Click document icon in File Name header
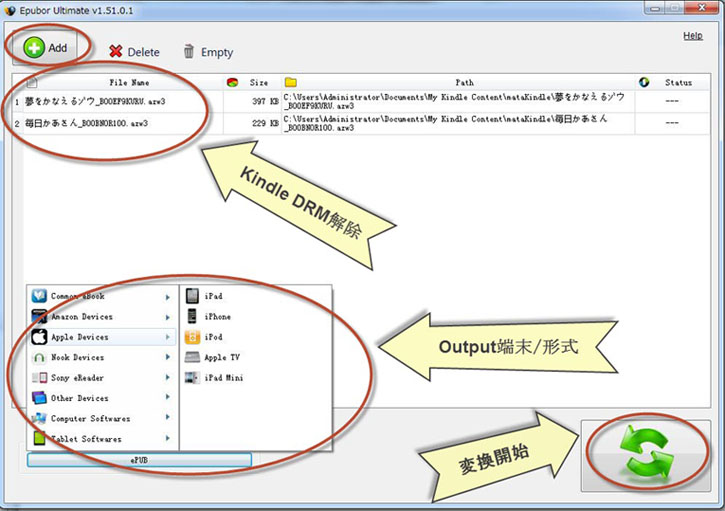This screenshot has width=725, height=511. tap(32, 82)
